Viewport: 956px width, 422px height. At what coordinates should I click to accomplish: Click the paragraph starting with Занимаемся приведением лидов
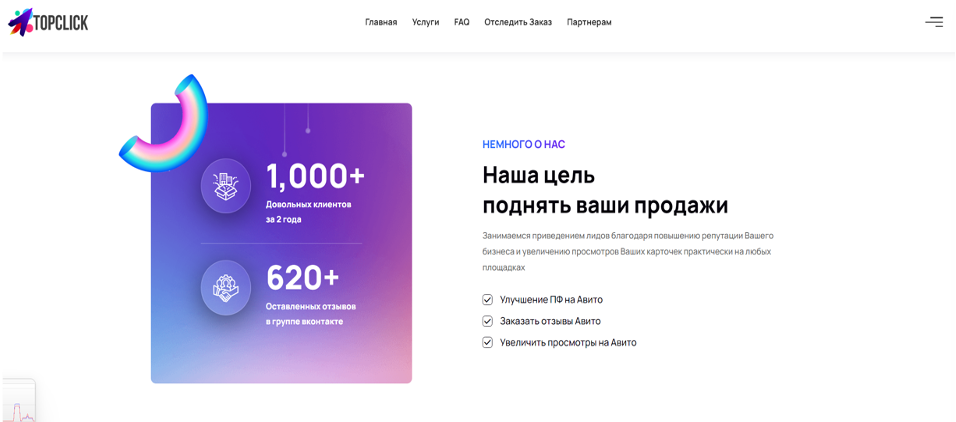(628, 251)
